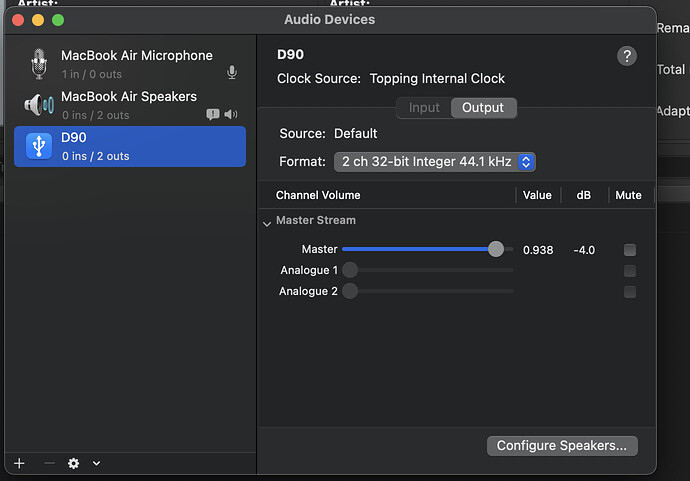
Task: Toggle the Analogue 1 mute checkbox
Action: (x=630, y=271)
